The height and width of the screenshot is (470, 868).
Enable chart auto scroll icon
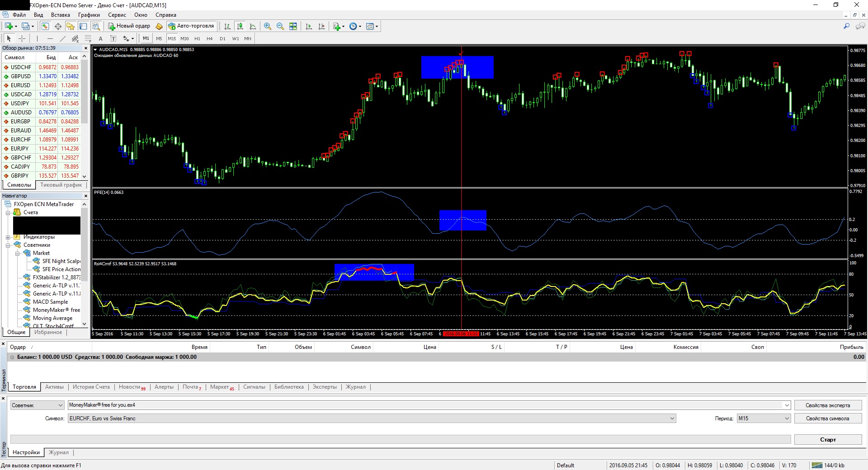tap(309, 26)
